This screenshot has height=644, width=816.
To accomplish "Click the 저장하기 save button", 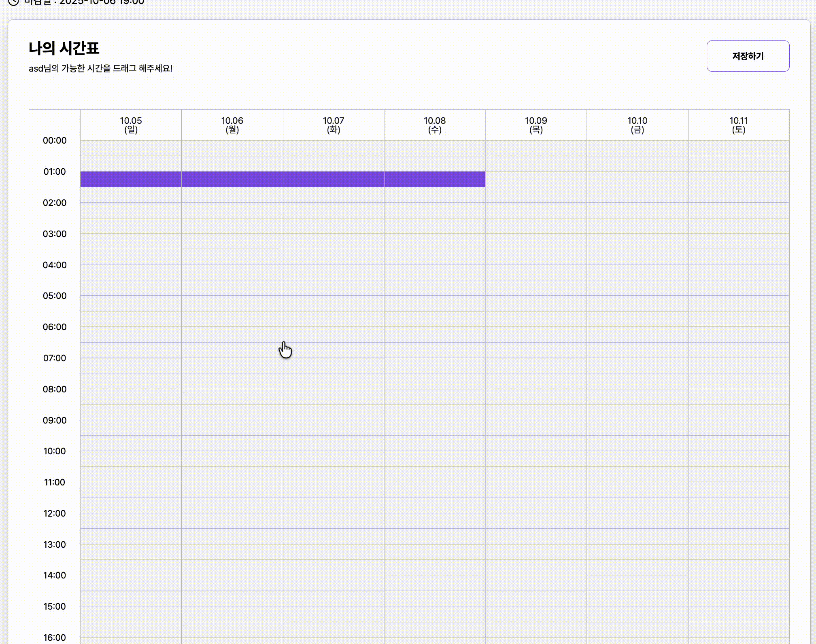I will 748,56.
